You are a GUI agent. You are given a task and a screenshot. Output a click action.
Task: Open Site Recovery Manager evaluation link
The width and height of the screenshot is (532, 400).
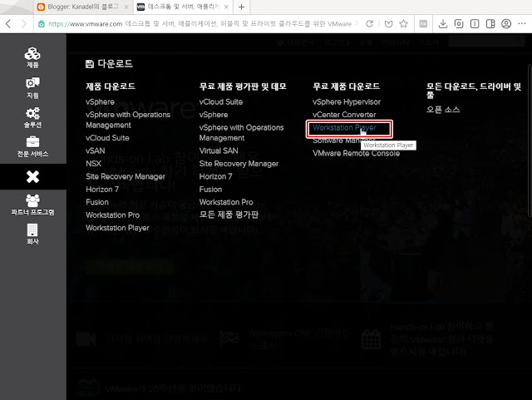click(239, 164)
